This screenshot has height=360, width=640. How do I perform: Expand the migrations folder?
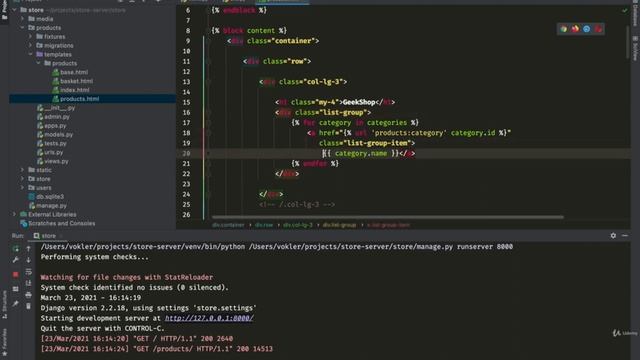pos(31,45)
